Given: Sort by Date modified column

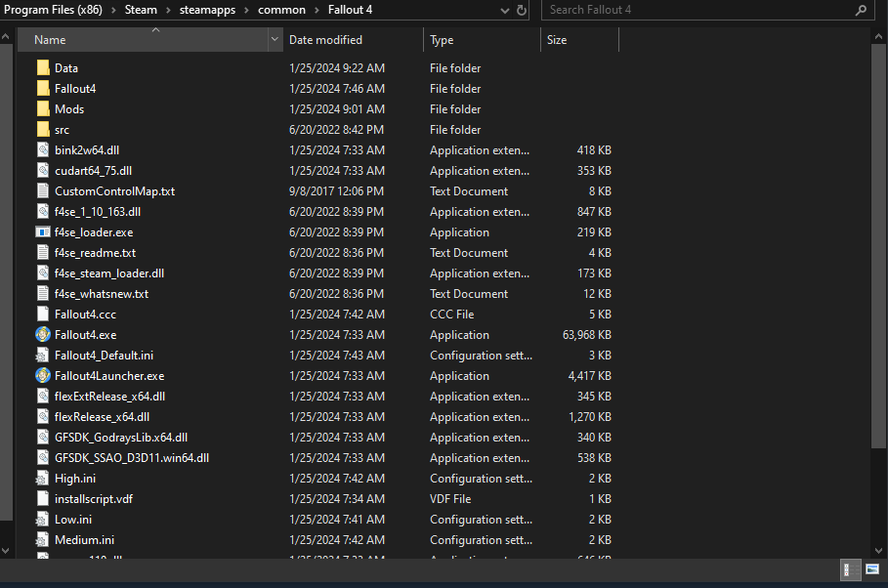Looking at the screenshot, I should [353, 40].
